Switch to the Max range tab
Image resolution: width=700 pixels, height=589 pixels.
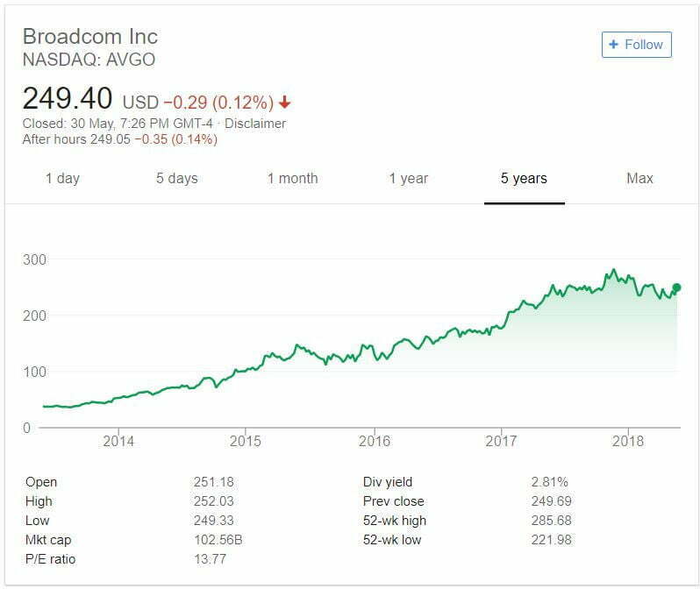639,178
